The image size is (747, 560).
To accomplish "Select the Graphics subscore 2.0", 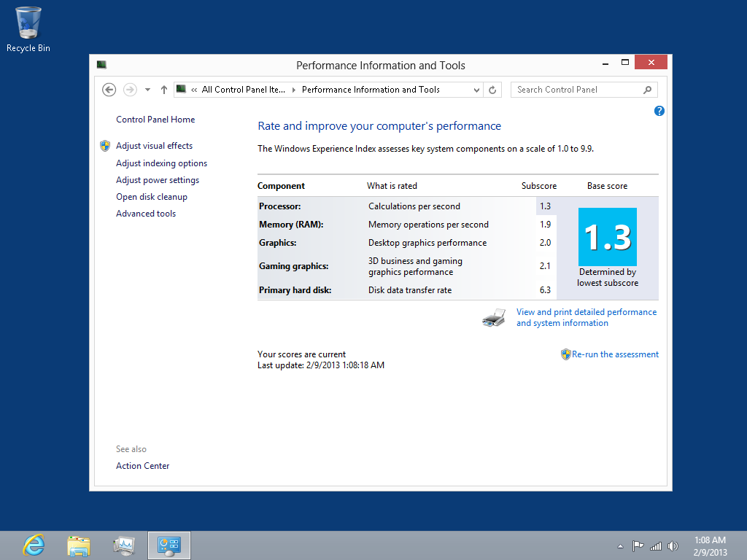I will [x=545, y=242].
